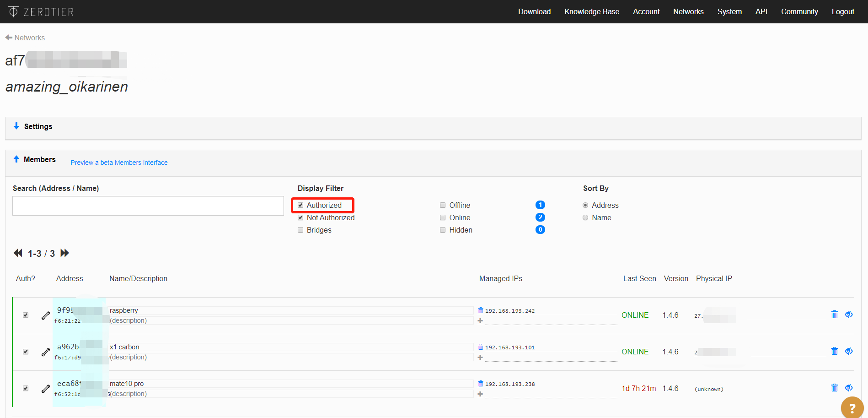This screenshot has height=418, width=868.
Task: Open Community in top navigation
Action: pyautogui.click(x=799, y=11)
